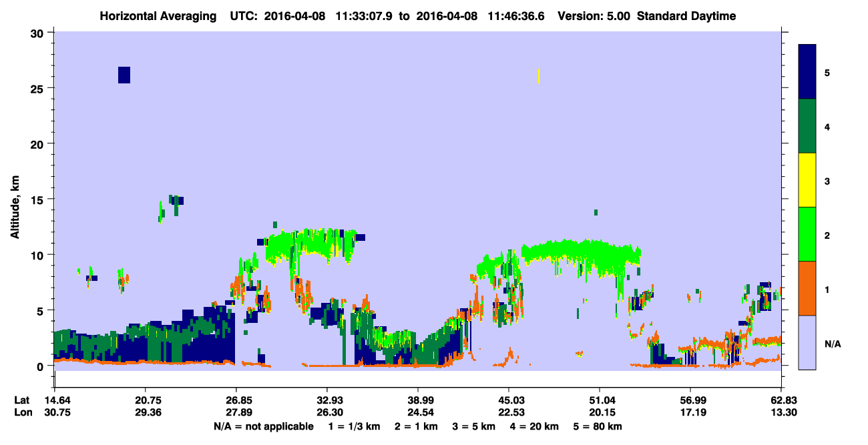Click the orange level 1 colorbar segment
868x445 pixels.
coord(807,288)
